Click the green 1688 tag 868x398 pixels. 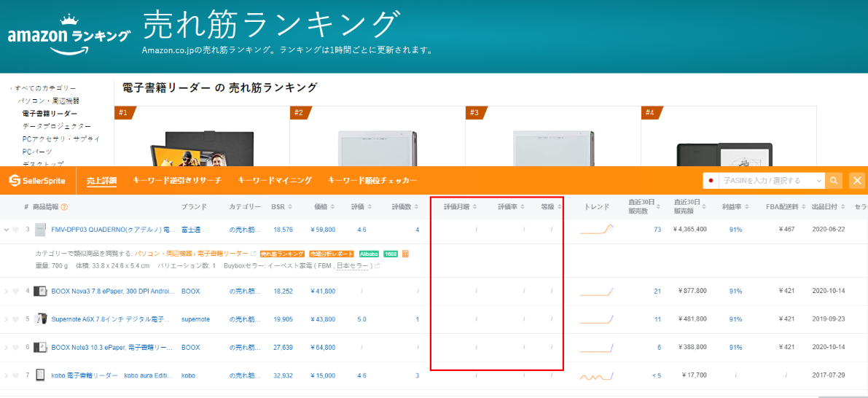[x=391, y=254]
